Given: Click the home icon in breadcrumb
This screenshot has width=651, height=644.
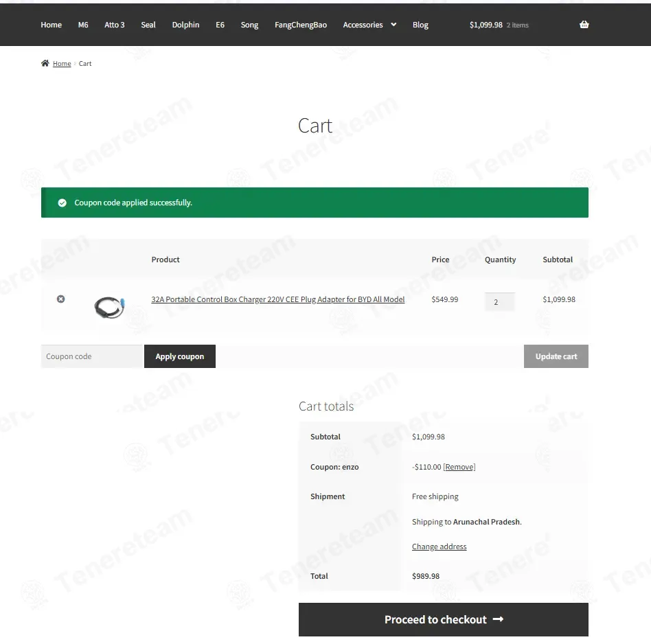Looking at the screenshot, I should pos(45,63).
